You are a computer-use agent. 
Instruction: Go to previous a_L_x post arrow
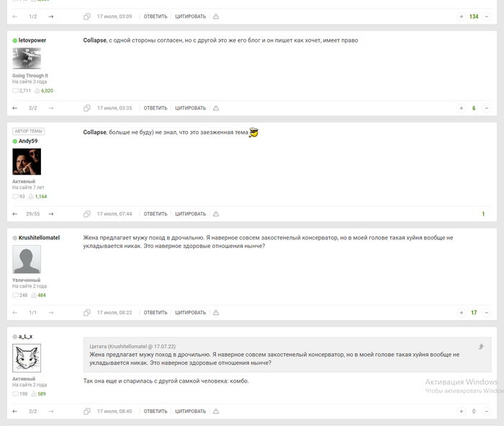click(15, 411)
